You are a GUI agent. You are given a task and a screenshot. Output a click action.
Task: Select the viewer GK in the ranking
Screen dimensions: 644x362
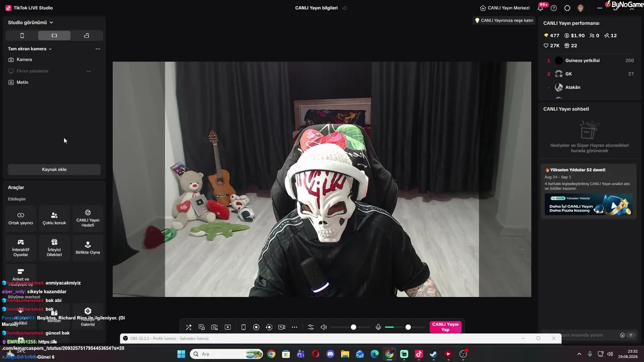click(x=589, y=74)
